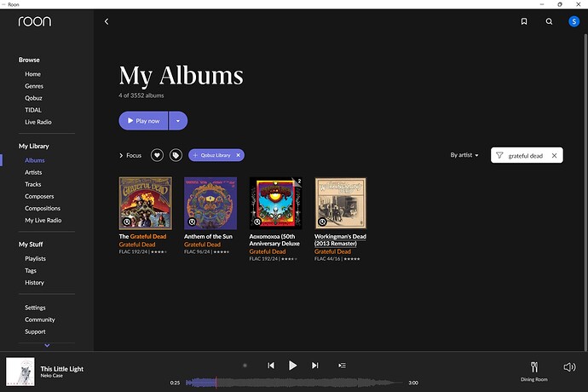Viewport: 588px width, 392px height.
Task: Remove the Qobuz Library focus filter
Action: coord(238,155)
